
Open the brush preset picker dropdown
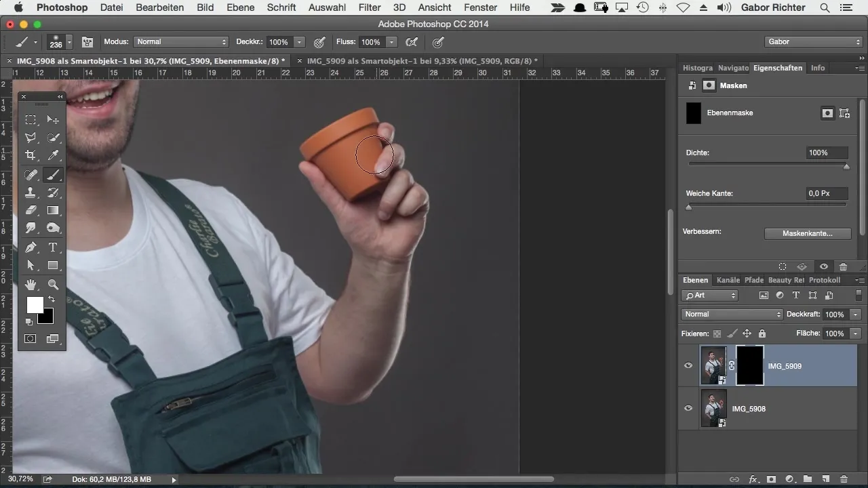click(69, 42)
